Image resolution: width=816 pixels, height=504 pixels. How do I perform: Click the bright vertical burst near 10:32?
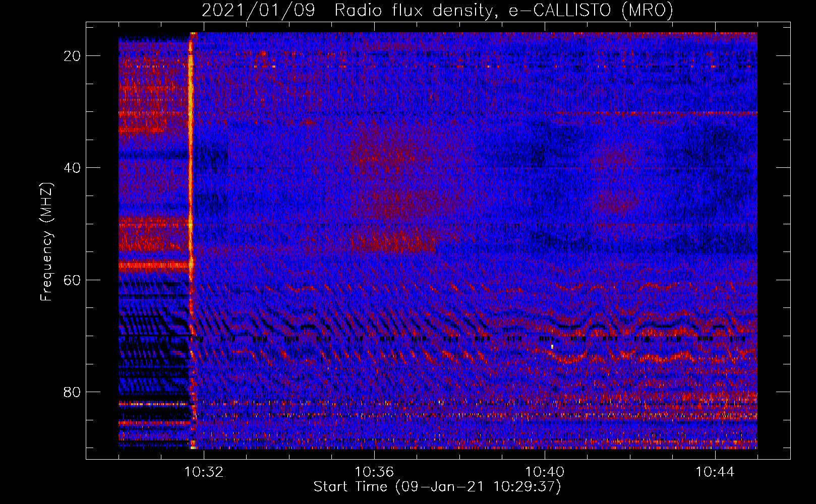tap(191, 240)
